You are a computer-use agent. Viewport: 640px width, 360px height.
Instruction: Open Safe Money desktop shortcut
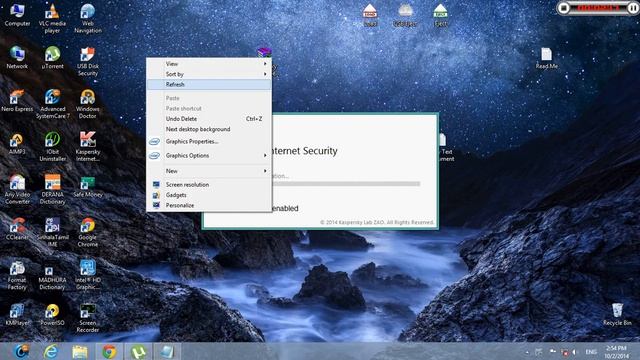tap(88, 186)
